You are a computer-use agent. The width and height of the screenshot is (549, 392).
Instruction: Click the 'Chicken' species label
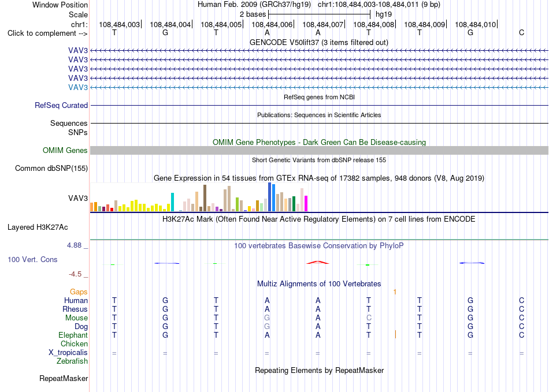tap(74, 344)
